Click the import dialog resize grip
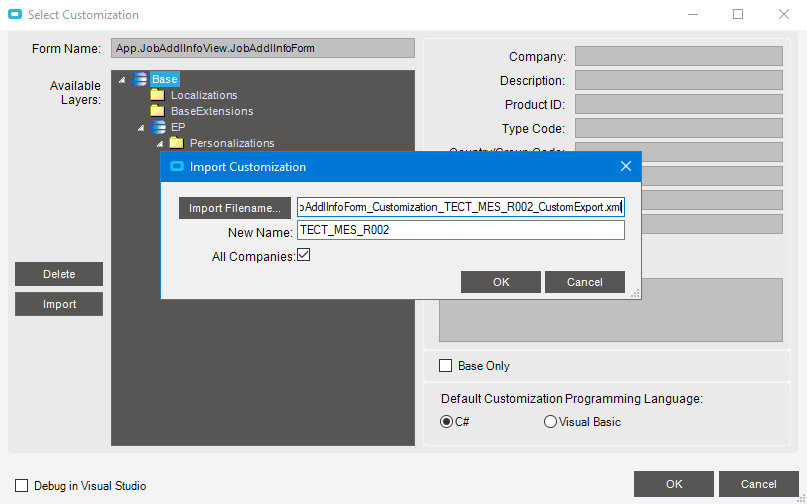Viewport: 807px width, 504px height. tap(636, 293)
